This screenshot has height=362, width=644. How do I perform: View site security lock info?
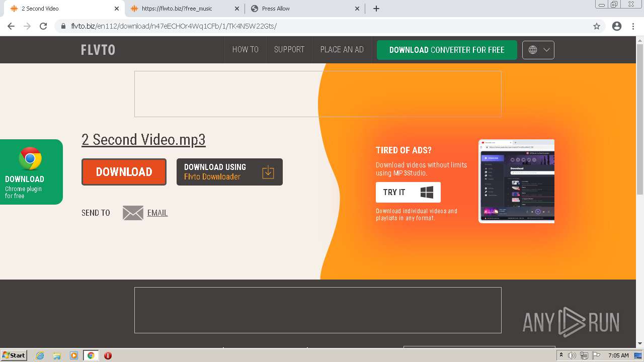click(x=63, y=26)
